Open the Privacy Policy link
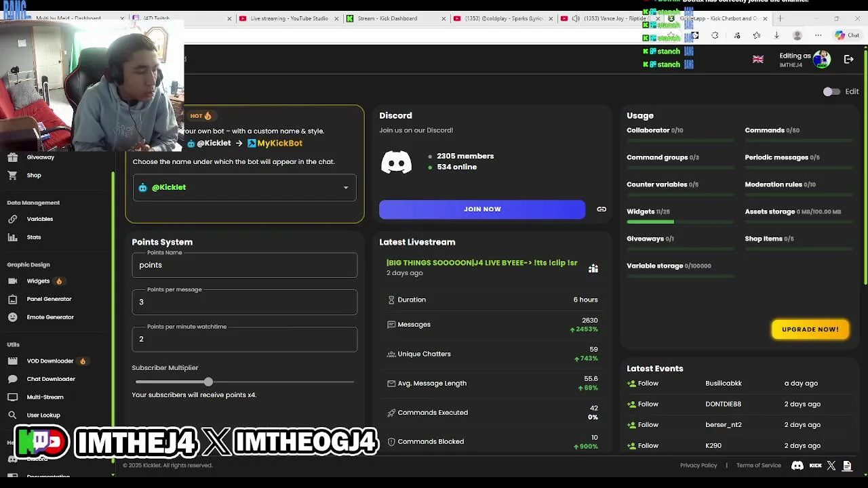The width and height of the screenshot is (868, 488). [698, 466]
